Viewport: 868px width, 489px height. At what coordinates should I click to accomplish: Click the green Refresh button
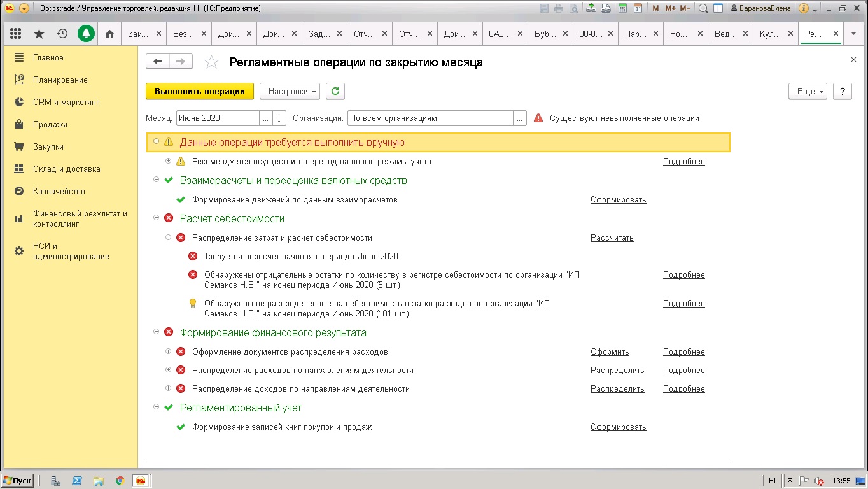click(x=335, y=91)
